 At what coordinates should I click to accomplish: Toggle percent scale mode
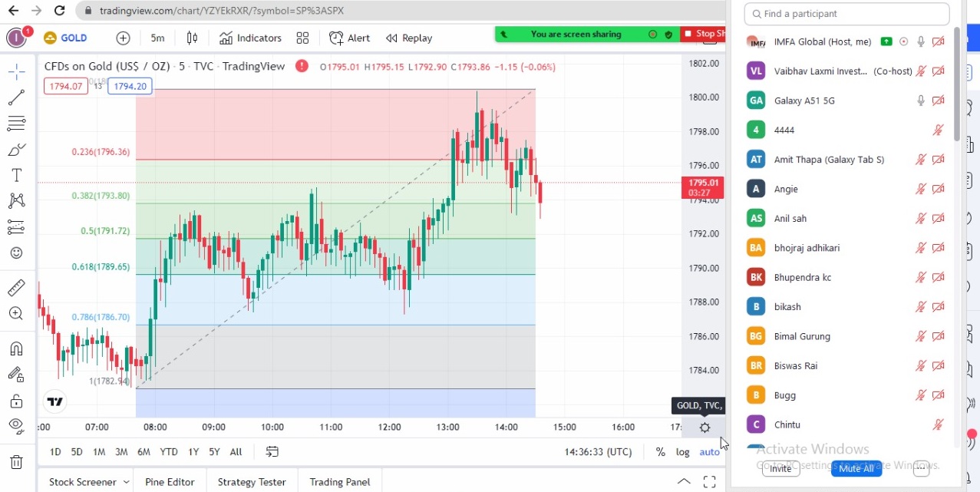pos(660,452)
